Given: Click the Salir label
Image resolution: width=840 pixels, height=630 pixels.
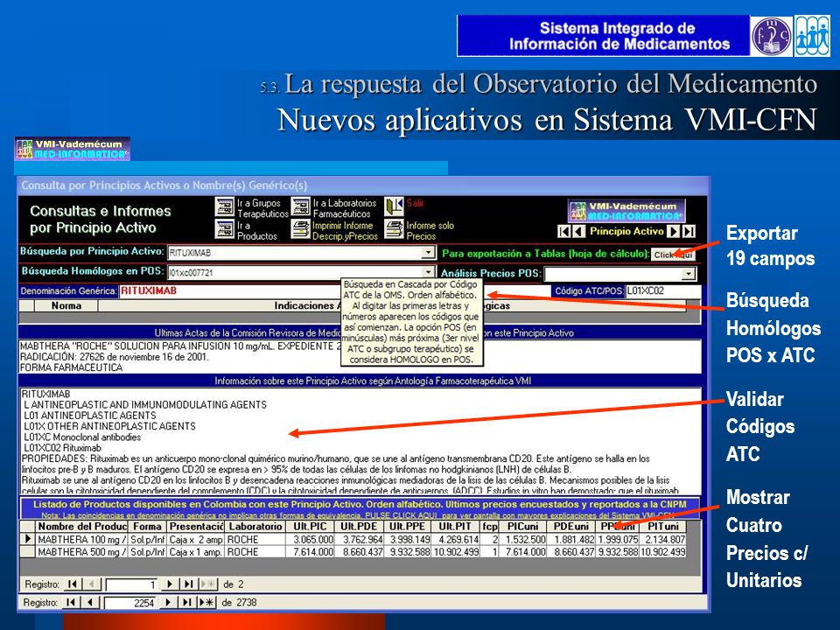Looking at the screenshot, I should coord(415,203).
